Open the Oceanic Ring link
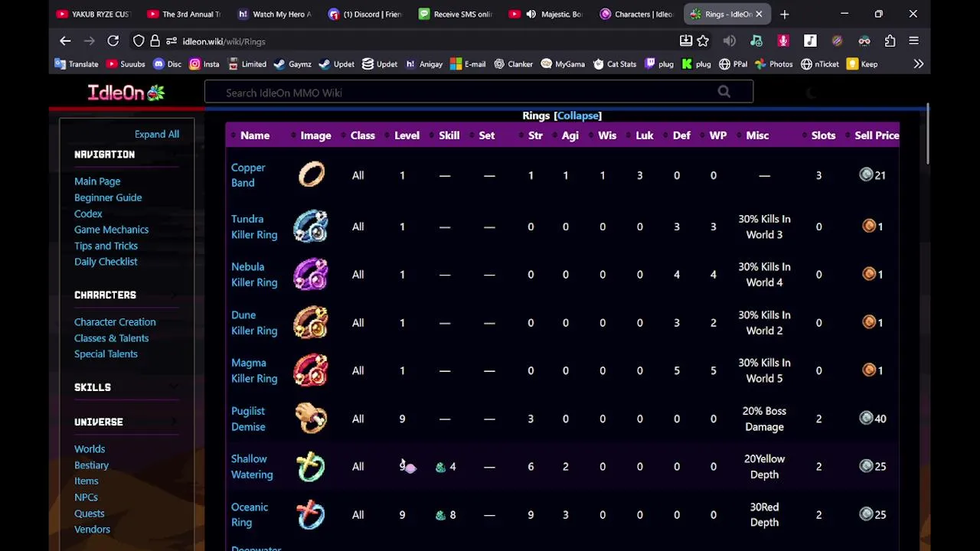 tap(250, 514)
